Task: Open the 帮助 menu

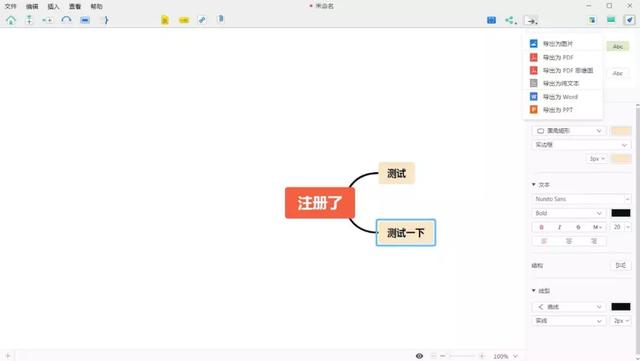Action: click(96, 6)
